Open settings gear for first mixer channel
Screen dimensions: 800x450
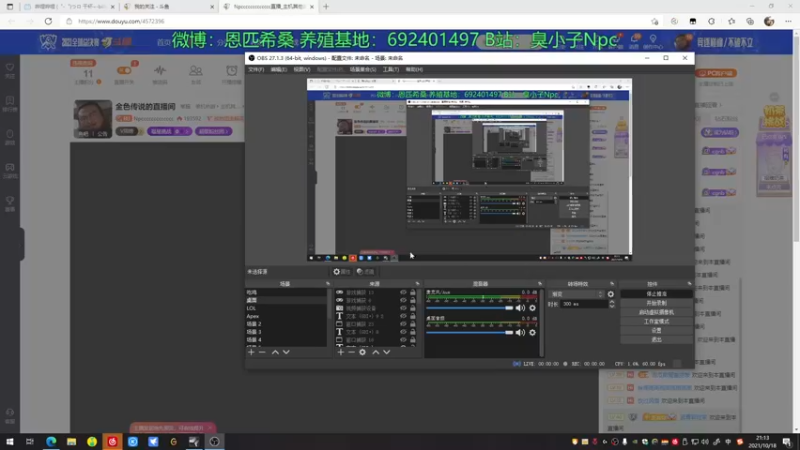pyautogui.click(x=532, y=308)
